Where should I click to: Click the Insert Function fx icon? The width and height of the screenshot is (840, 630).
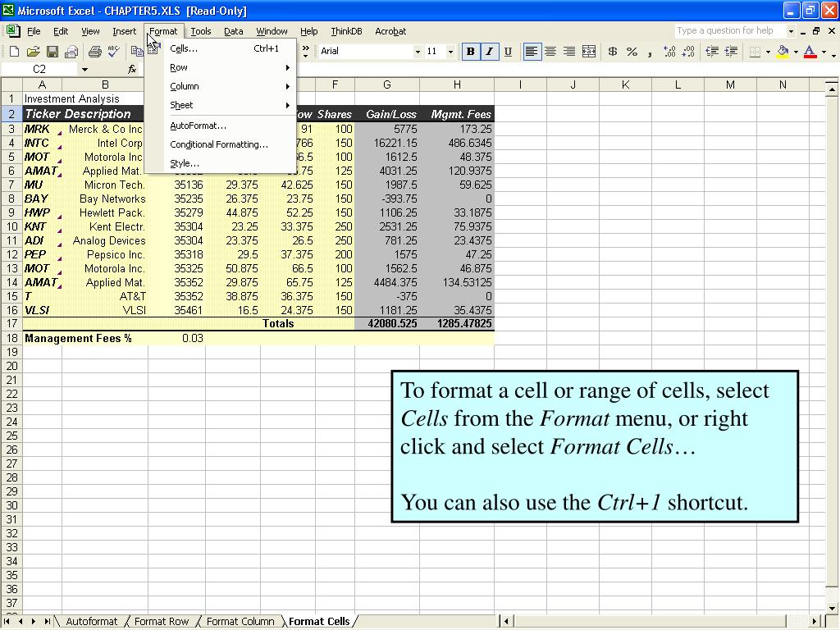click(132, 69)
